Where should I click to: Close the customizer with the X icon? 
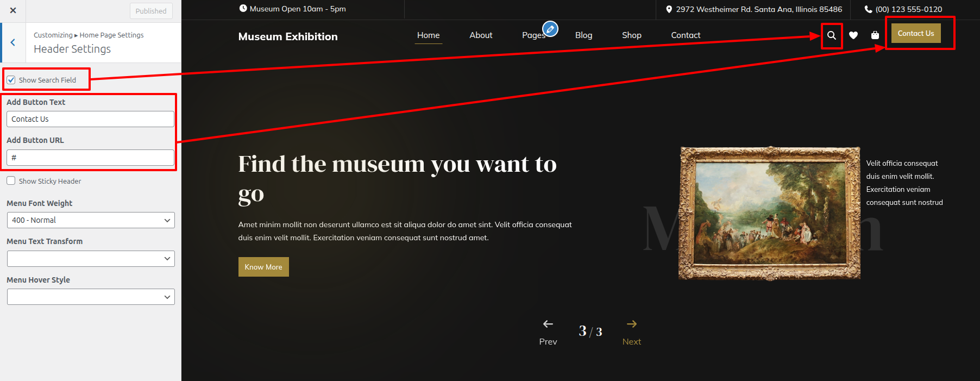[x=13, y=10]
